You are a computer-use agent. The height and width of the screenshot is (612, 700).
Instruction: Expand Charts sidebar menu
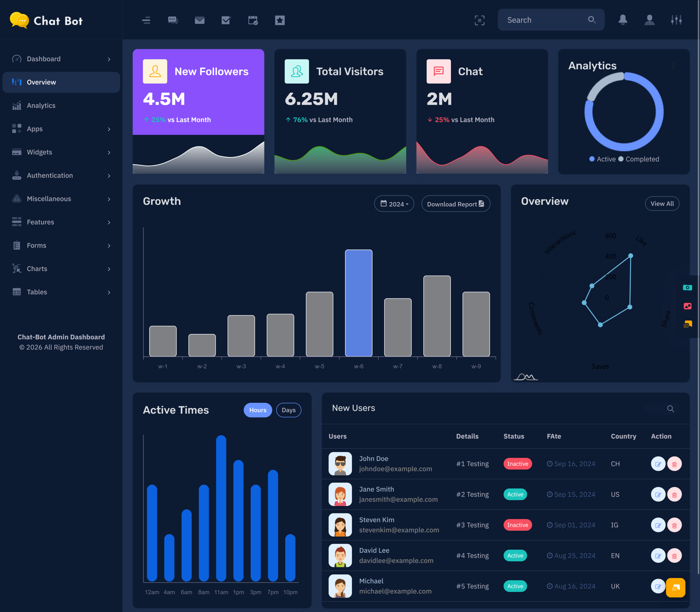click(x=61, y=269)
